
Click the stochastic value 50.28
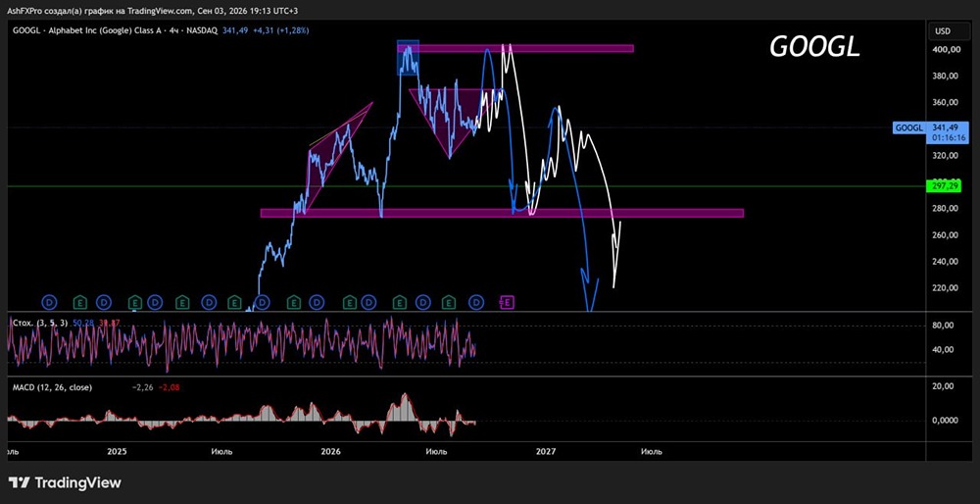tap(83, 322)
